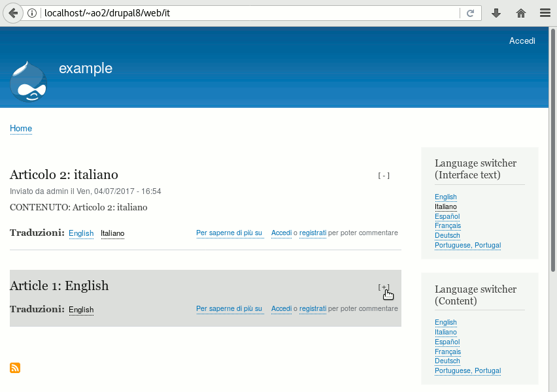Open the orange RSS feed icon
Screen dimensions: 557x392
click(x=15, y=368)
